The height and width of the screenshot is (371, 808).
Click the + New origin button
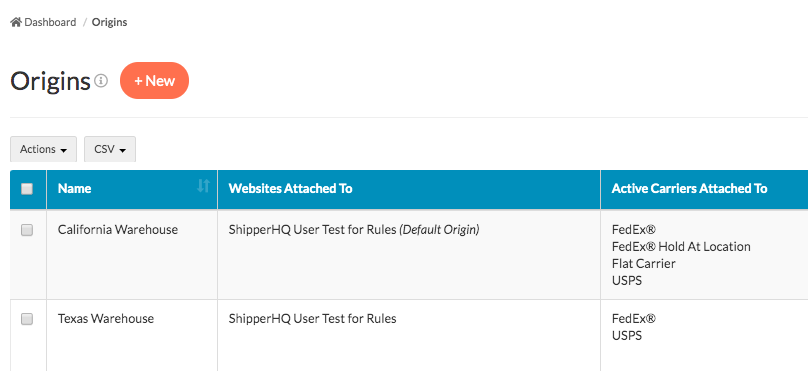(x=155, y=80)
